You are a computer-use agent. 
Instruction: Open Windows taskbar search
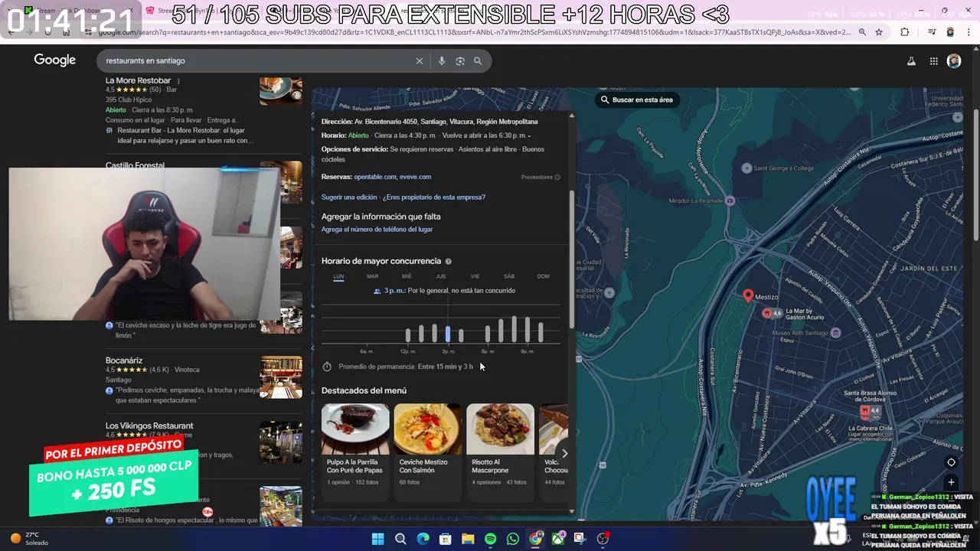tap(400, 539)
